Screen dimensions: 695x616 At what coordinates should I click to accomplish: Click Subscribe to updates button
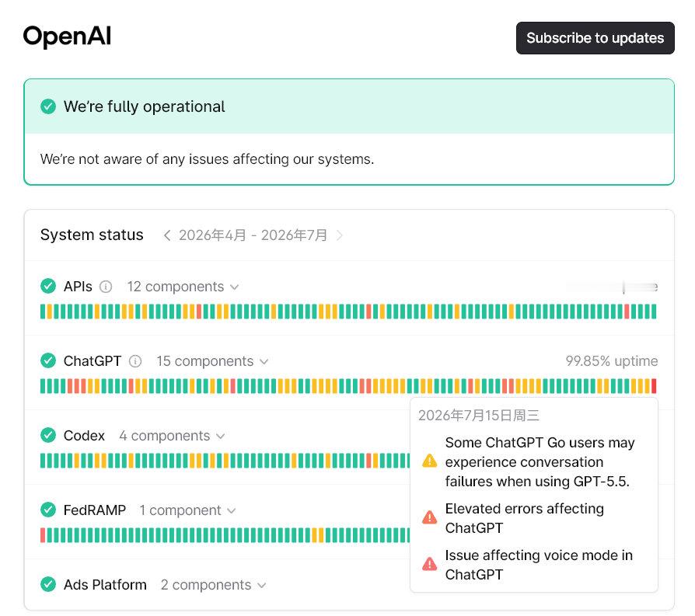[x=595, y=38]
